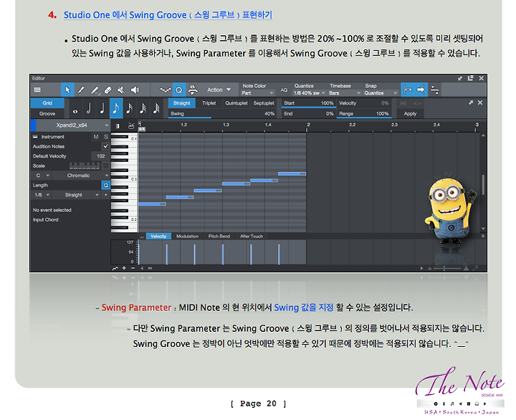This screenshot has width=516, height=420.
Task: Open the Pitch Bend controller lane tab
Action: [x=219, y=236]
